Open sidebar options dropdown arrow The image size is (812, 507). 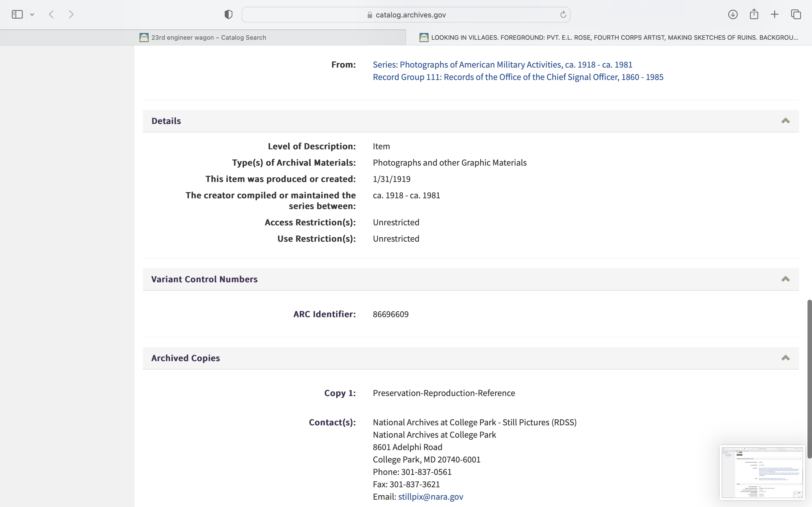(32, 14)
